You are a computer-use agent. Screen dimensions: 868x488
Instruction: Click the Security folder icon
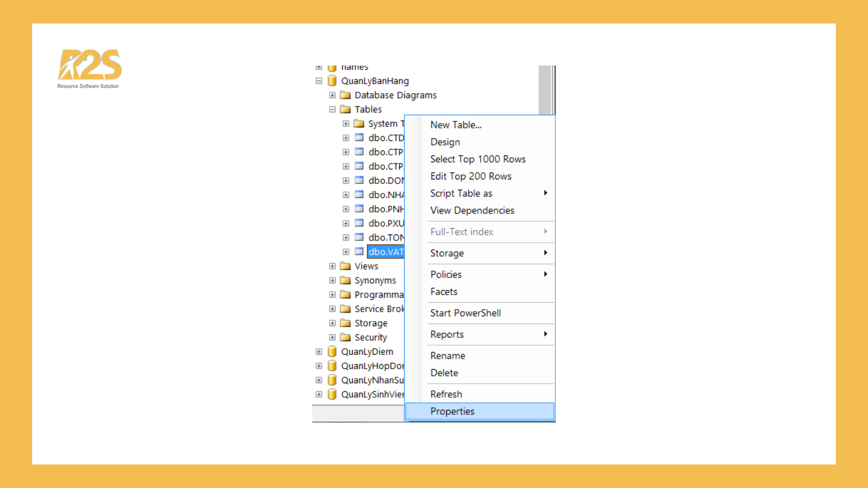pyautogui.click(x=345, y=337)
